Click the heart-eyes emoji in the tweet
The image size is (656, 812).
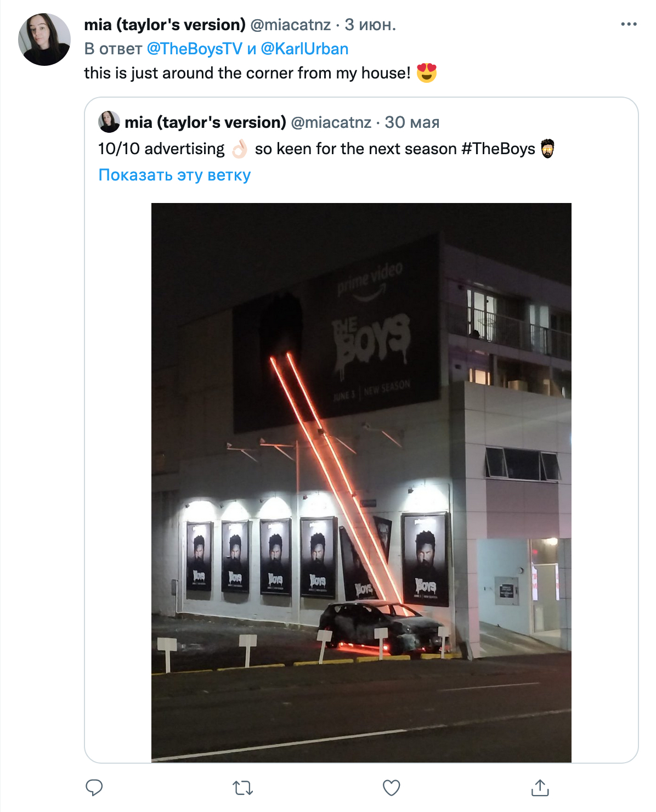point(426,73)
